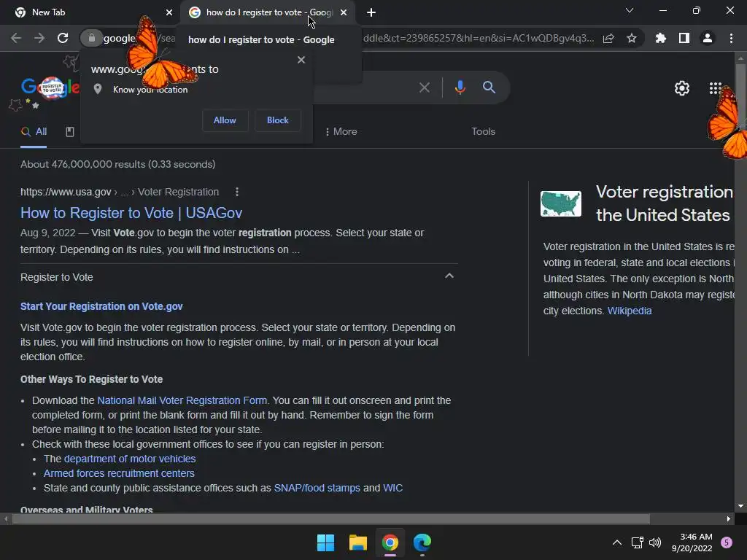Submit search with magnifier icon
Viewport: 747px width, 560px height.
pyautogui.click(x=489, y=87)
